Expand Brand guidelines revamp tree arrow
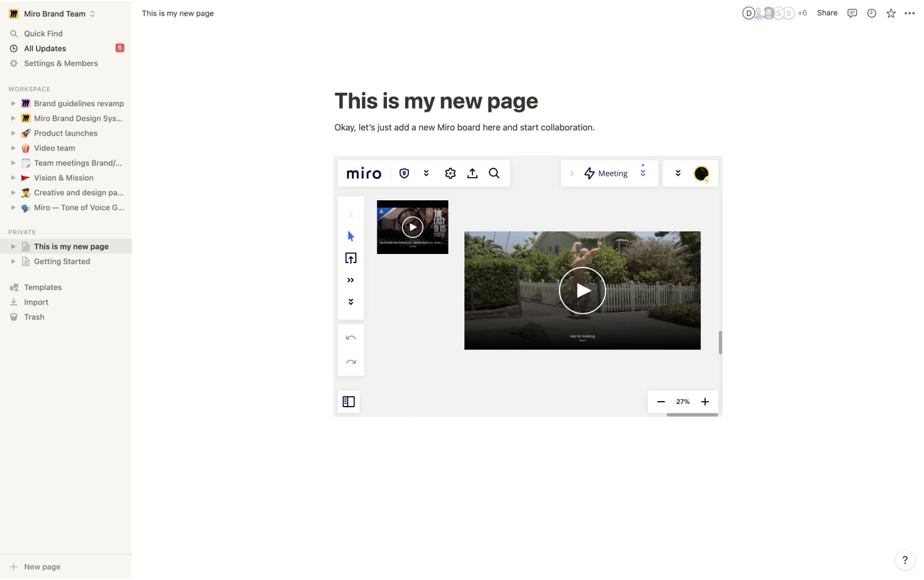 coord(13,103)
